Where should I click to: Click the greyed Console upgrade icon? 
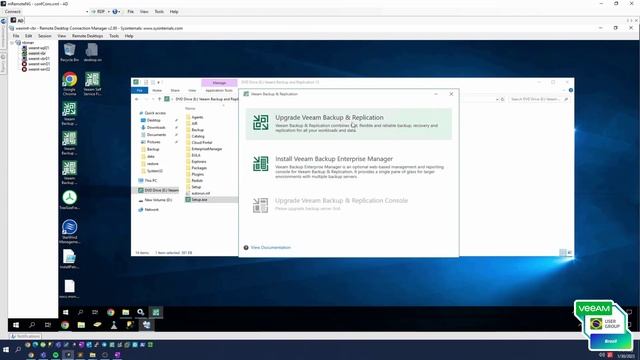(260, 205)
